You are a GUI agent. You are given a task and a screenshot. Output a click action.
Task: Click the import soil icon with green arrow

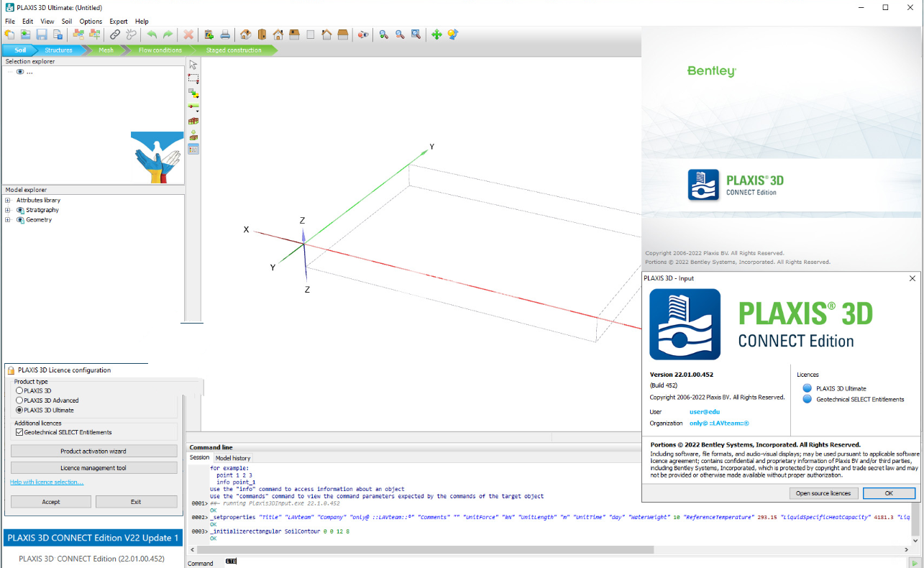[x=193, y=134]
